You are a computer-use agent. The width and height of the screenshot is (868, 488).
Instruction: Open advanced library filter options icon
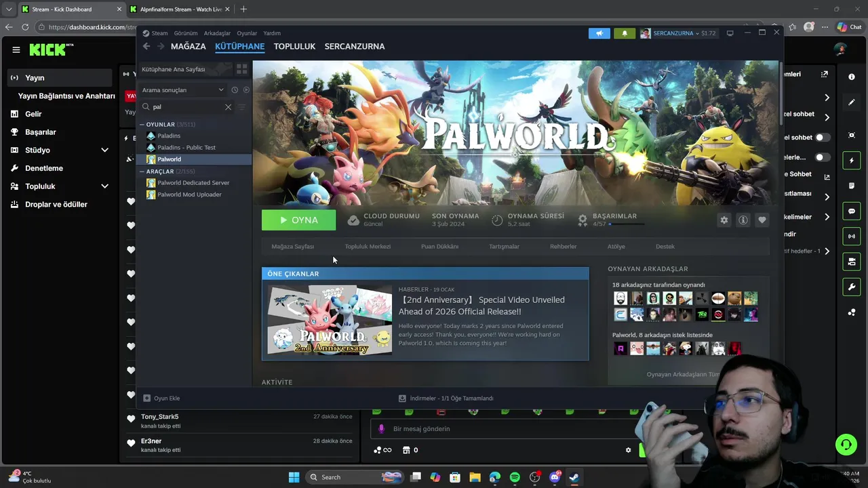pyautogui.click(x=242, y=106)
